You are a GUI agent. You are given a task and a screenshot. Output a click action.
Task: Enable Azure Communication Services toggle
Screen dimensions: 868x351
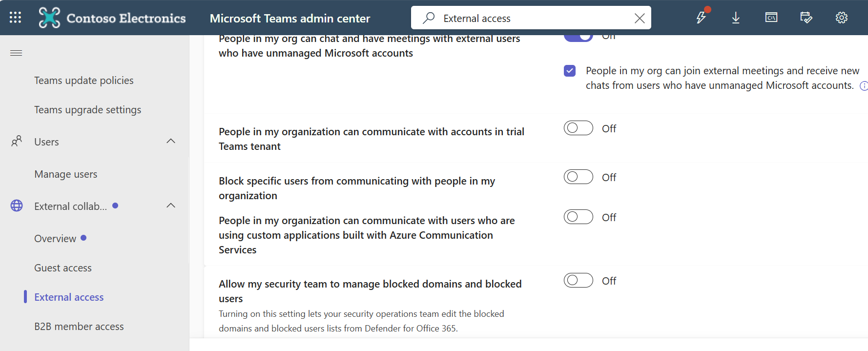pos(578,217)
